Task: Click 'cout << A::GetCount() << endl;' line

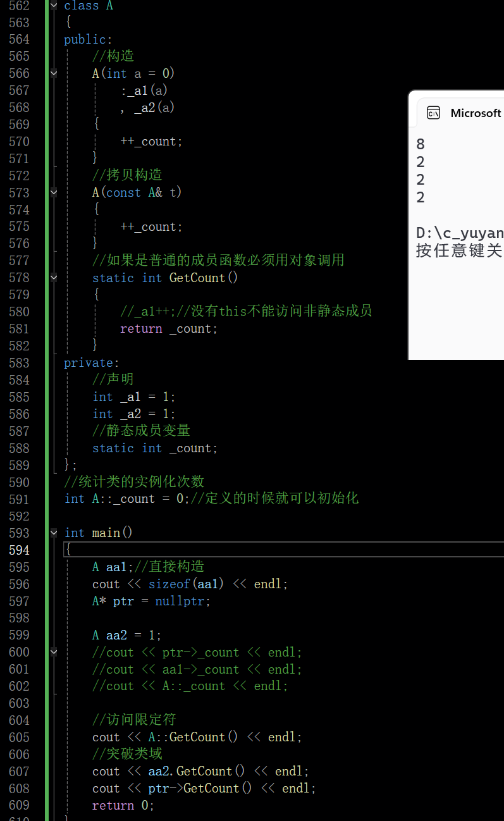Action: [x=197, y=737]
